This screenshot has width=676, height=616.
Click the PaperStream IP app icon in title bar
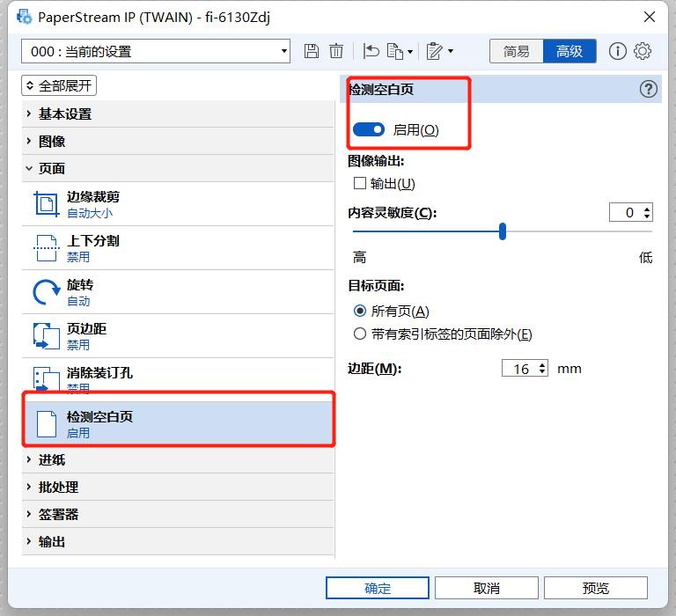point(24,17)
